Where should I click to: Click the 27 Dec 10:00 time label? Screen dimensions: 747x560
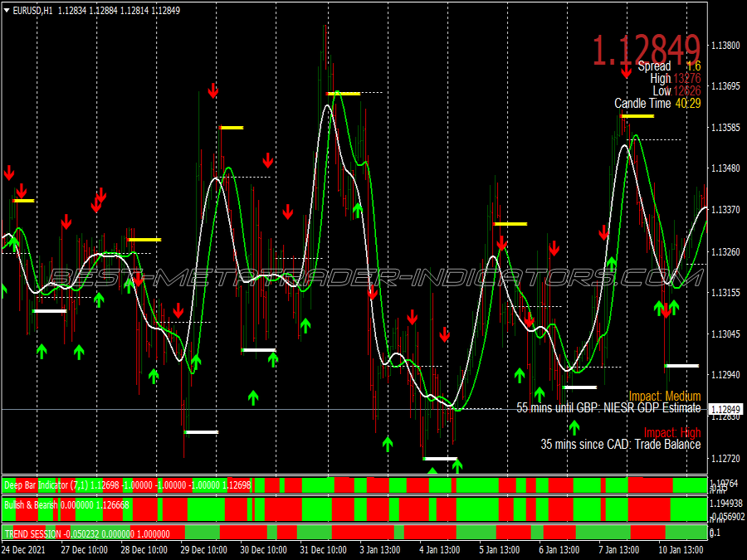(x=85, y=549)
